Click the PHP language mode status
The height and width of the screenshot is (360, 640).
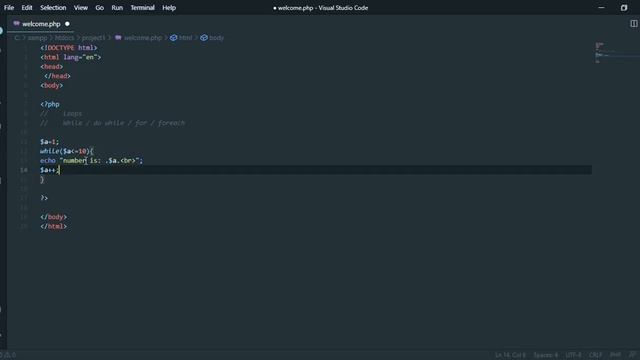point(615,355)
